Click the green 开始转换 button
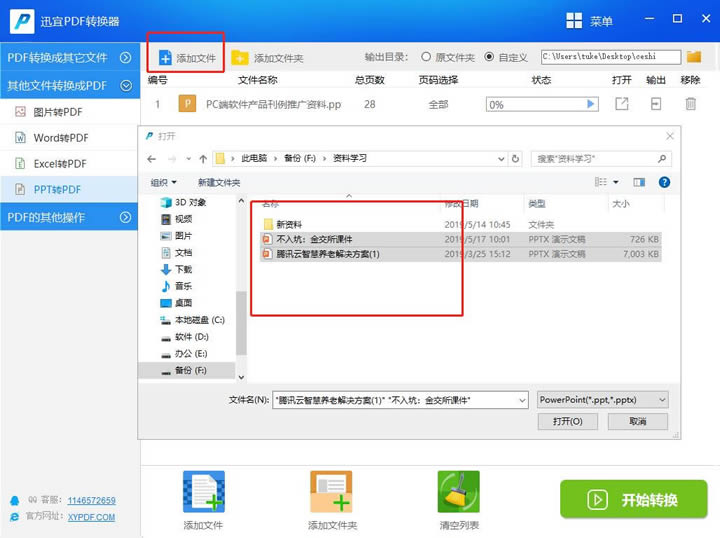 633,499
